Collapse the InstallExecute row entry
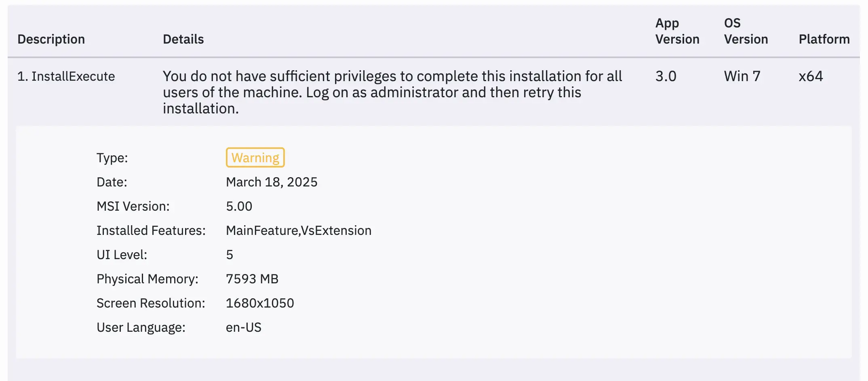 [x=66, y=76]
